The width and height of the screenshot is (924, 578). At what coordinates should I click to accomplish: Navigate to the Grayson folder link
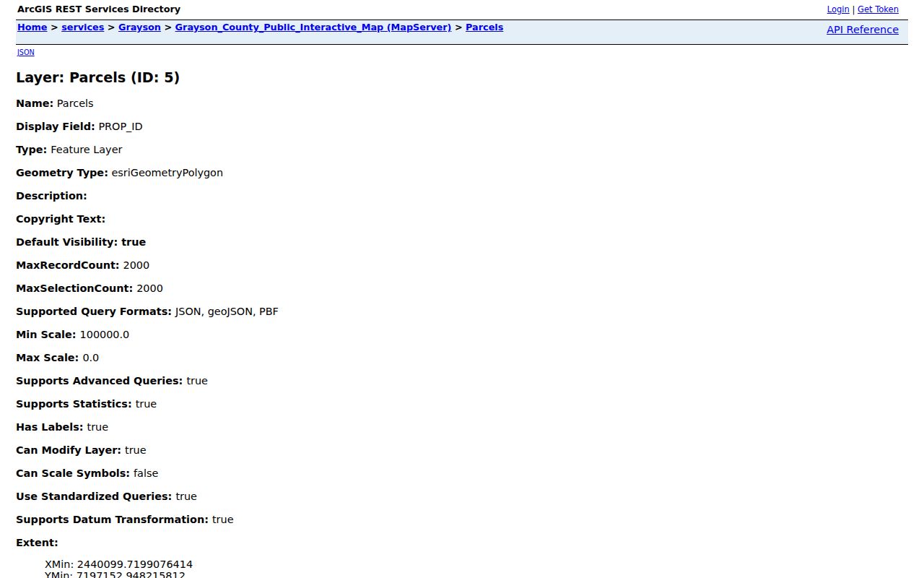point(139,27)
